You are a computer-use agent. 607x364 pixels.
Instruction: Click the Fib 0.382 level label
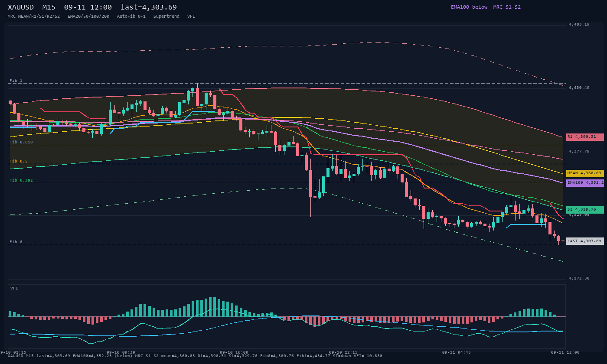point(21,180)
